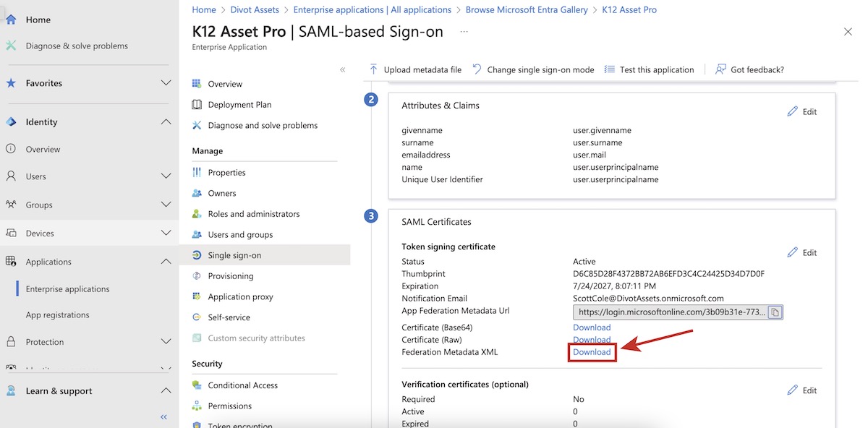868x428 pixels.
Task: Download the Certificate (Base64) file
Action: (592, 328)
